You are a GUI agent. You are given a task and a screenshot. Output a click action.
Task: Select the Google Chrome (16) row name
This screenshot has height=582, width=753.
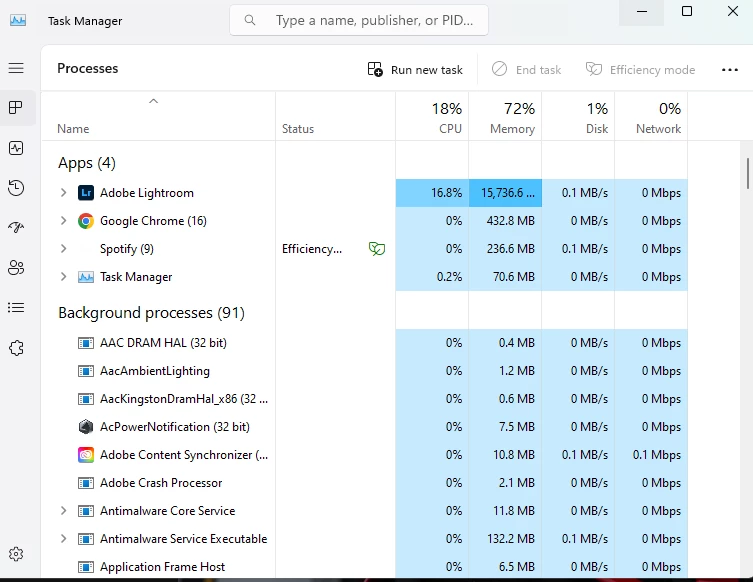pos(153,221)
